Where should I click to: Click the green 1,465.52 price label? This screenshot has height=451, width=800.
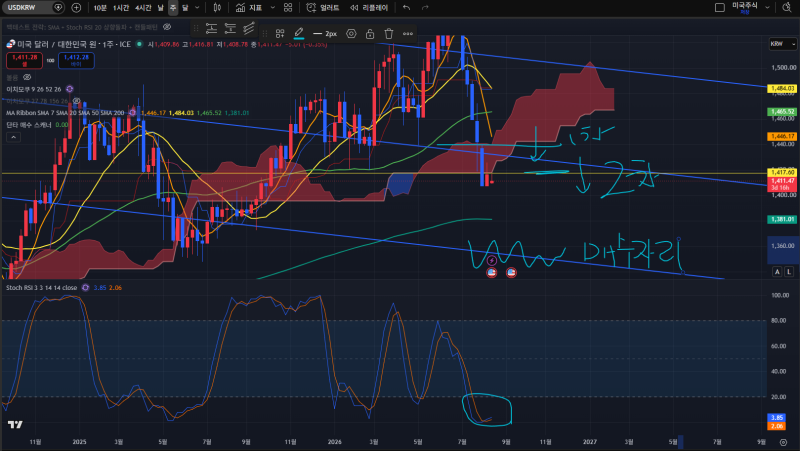pos(782,111)
